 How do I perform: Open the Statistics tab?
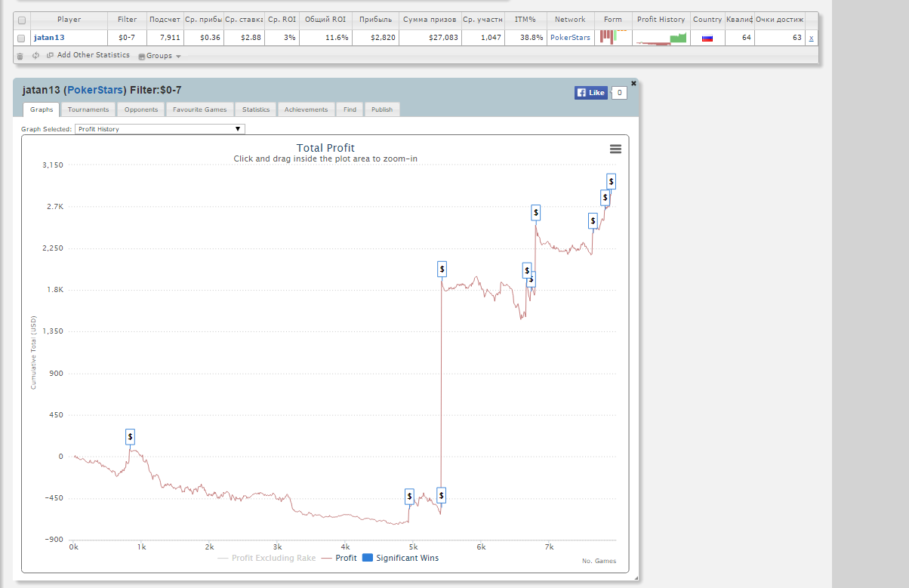point(256,109)
